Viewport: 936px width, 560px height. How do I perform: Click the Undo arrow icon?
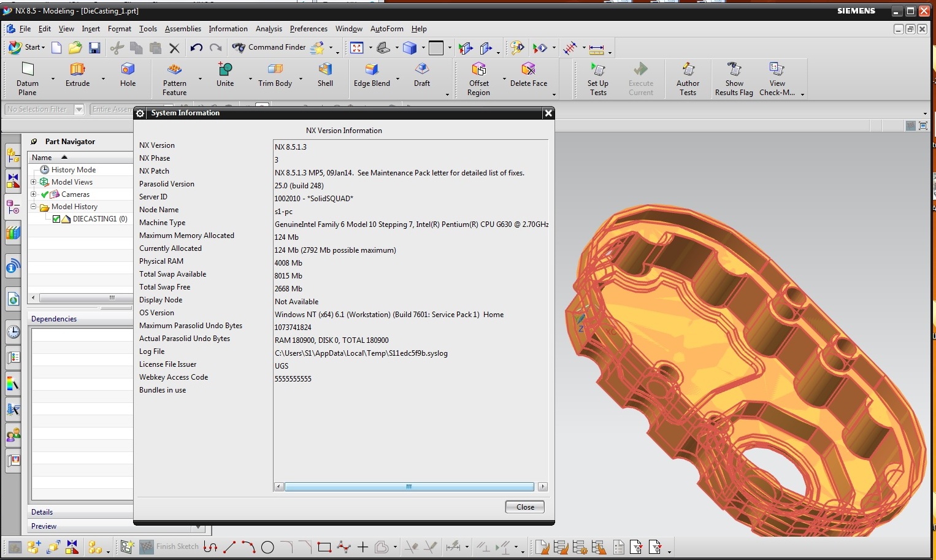196,47
